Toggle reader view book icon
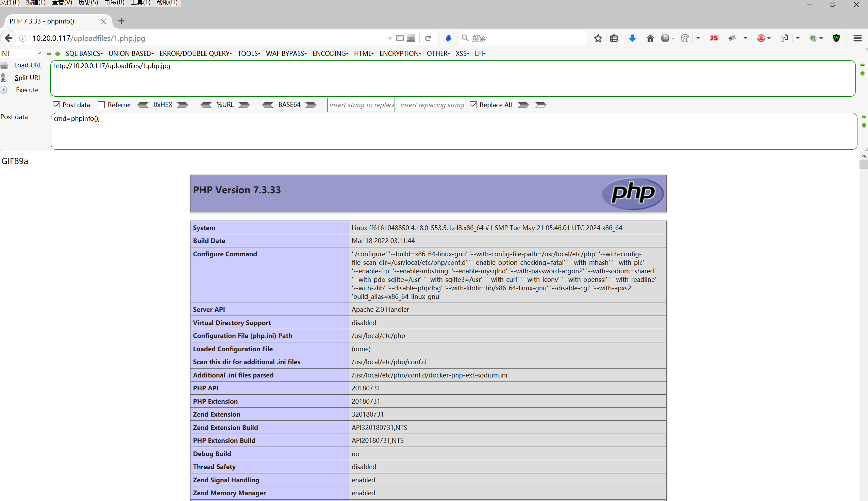Screen dimensions: 868x501 (400, 38)
